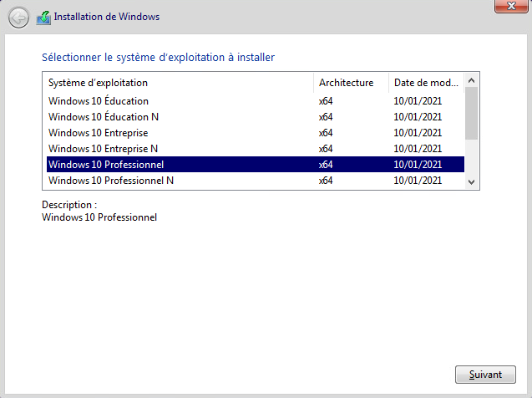The width and height of the screenshot is (532, 398).
Task: Select Windows 10 Professionnel N row
Action: [256, 181]
